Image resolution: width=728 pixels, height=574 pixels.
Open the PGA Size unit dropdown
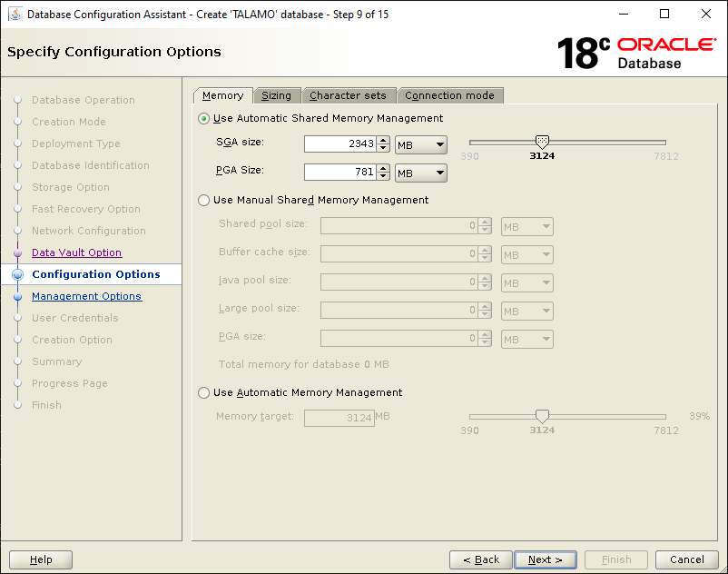(x=421, y=173)
